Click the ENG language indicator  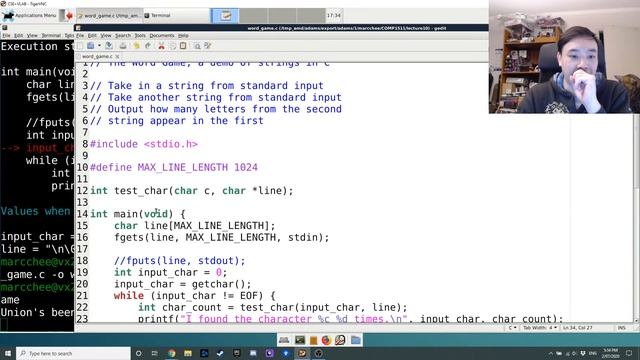pos(593,353)
